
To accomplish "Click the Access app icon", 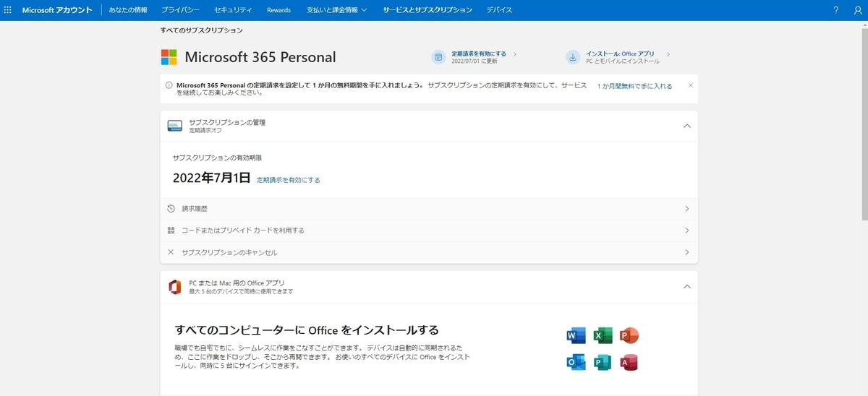I will coord(629,363).
